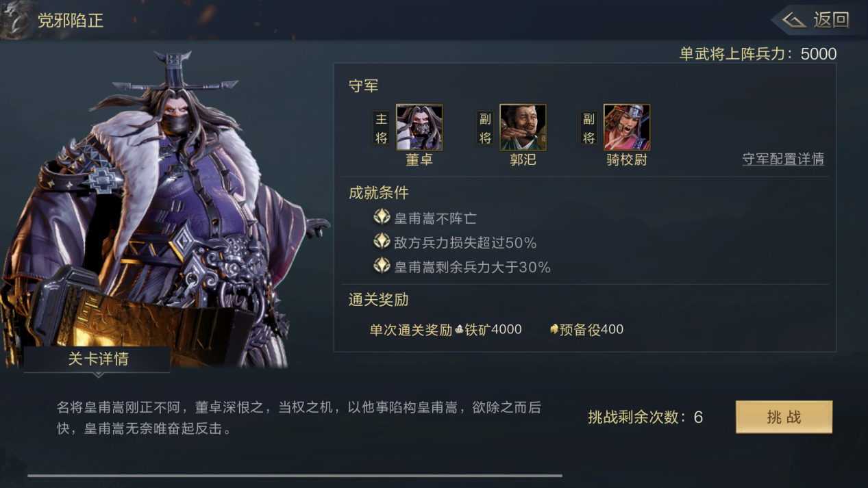Click the 挑战 button
868x488 pixels.
[x=784, y=417]
